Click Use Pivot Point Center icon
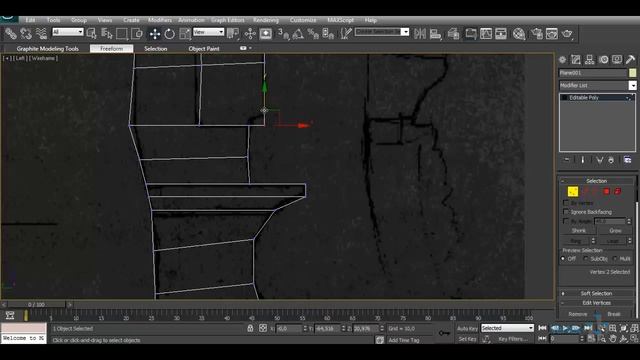The image size is (640, 360). pos(233,34)
